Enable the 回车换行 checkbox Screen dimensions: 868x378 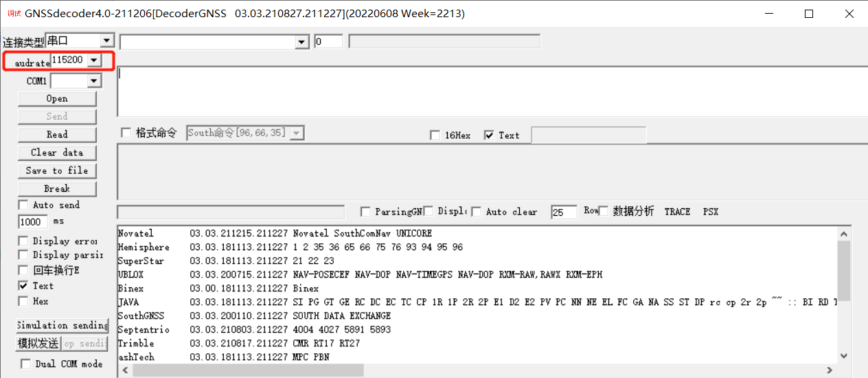pos(24,271)
